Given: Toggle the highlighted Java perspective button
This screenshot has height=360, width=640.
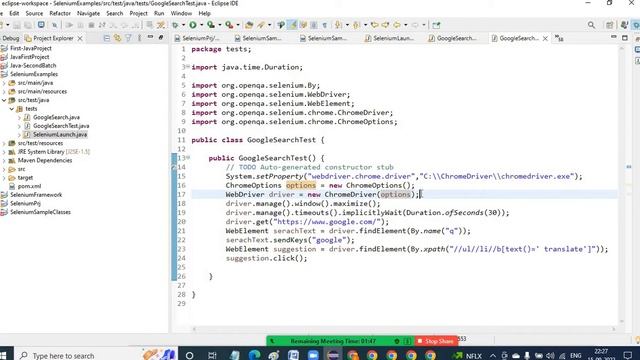Looking at the screenshot, I should pyautogui.click(x=636, y=25).
